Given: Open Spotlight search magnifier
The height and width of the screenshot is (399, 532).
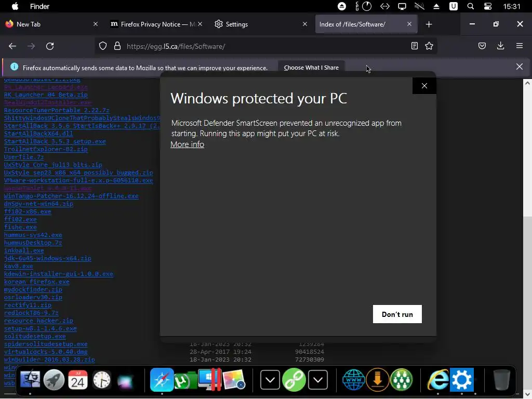Looking at the screenshot, I should 471,6.
